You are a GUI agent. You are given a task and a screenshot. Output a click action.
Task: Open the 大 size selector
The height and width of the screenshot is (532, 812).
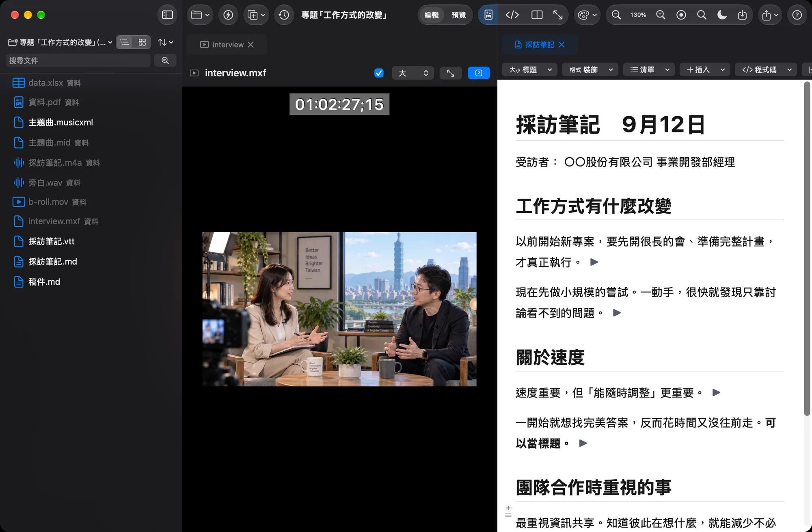413,73
